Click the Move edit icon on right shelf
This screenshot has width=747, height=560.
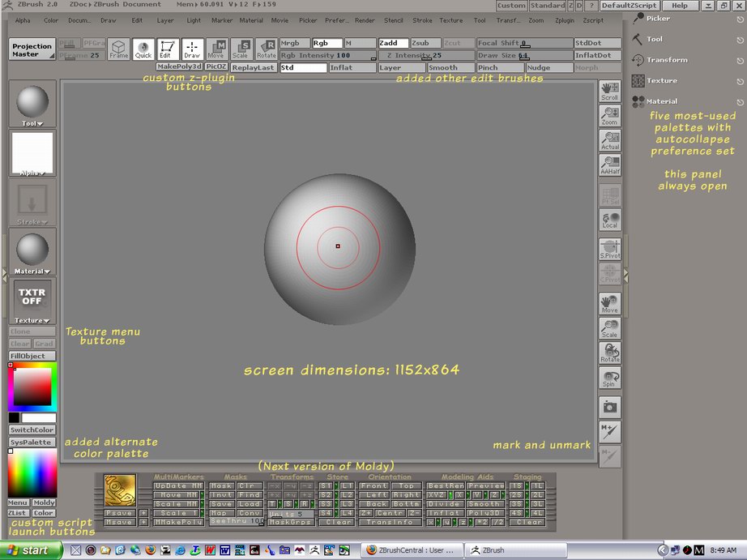click(610, 304)
